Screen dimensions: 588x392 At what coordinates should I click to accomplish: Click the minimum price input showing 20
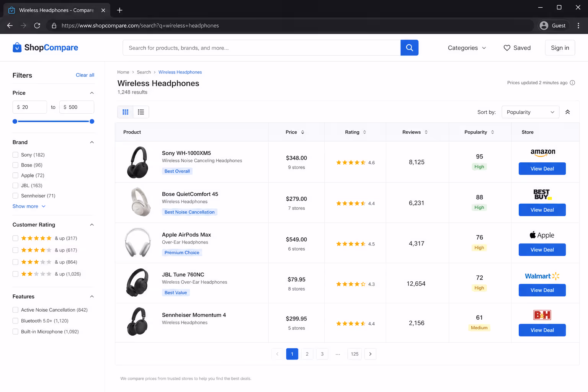[30, 107]
